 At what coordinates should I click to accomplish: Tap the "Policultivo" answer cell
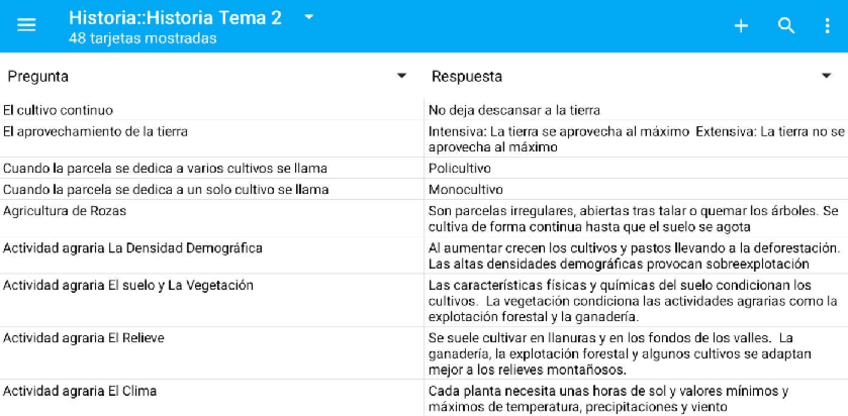tap(459, 168)
